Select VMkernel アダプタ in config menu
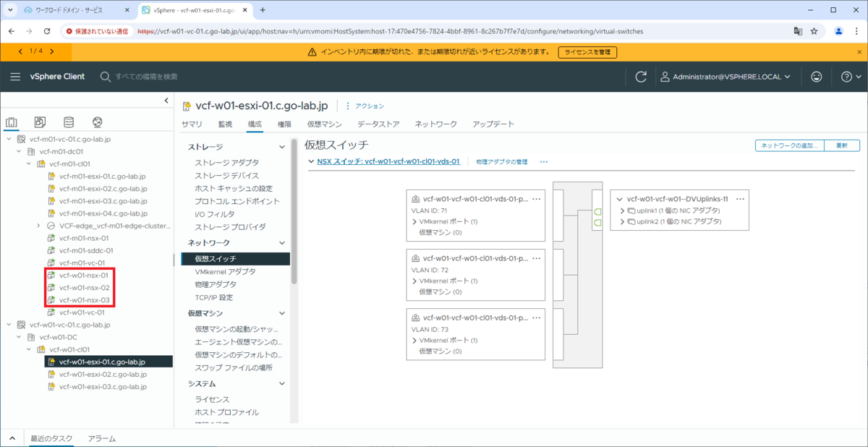 tap(225, 271)
